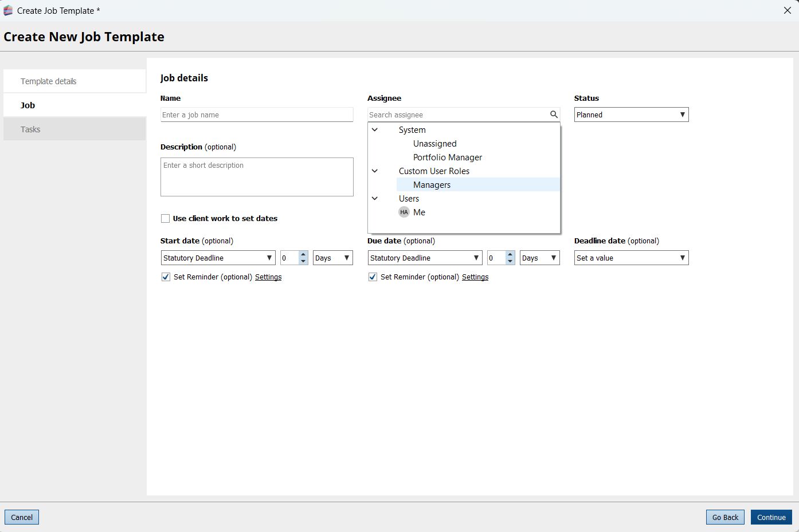Choose Managers in the assignee list
This screenshot has height=532, width=799.
432,185
